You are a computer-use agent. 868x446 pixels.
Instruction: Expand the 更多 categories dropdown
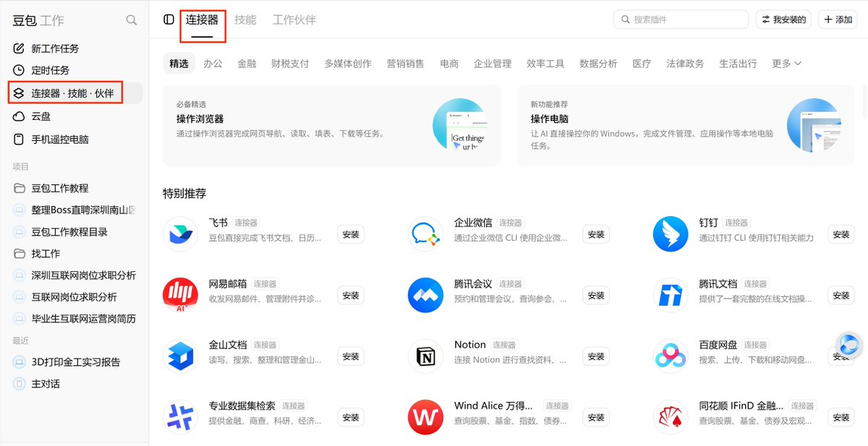(786, 64)
